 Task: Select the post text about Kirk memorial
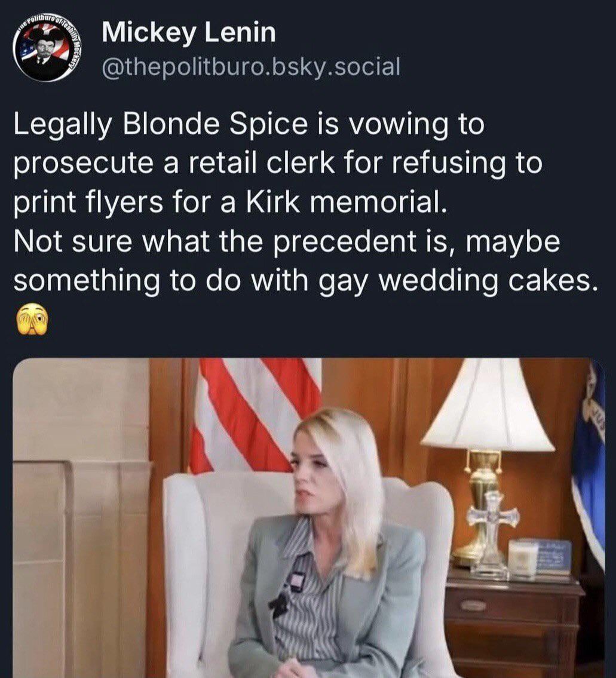pyautogui.click(x=303, y=203)
